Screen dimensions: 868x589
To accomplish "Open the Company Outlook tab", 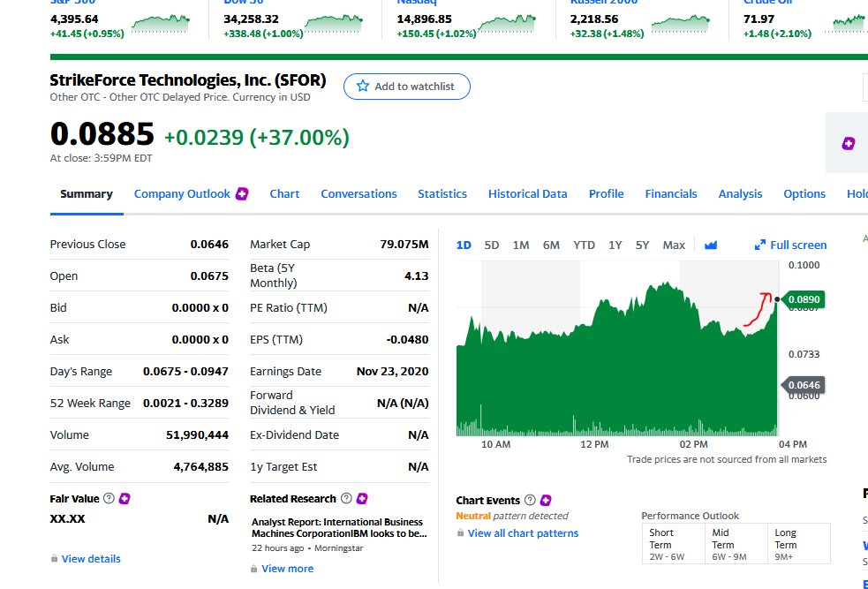I will (x=182, y=193).
